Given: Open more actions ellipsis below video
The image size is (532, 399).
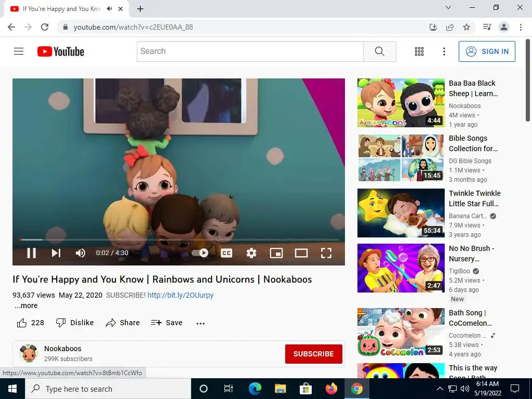Looking at the screenshot, I should 201,323.
